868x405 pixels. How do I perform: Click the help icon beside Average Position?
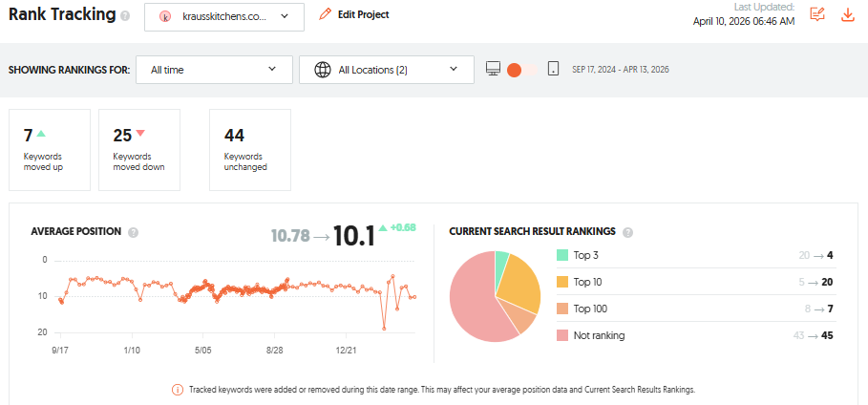pos(133,232)
